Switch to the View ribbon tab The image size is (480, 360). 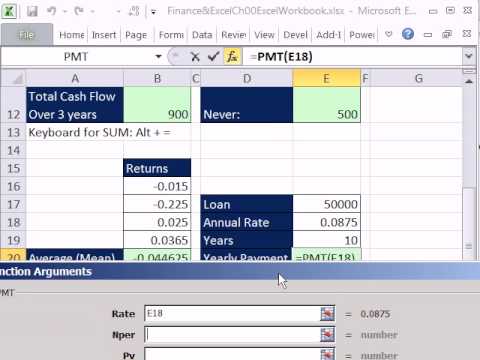pyautogui.click(x=264, y=35)
